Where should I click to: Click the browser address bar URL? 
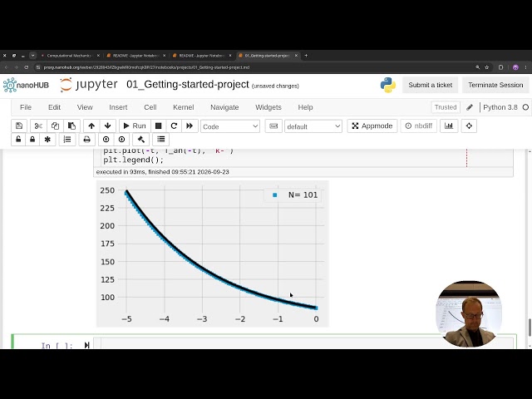146,67
